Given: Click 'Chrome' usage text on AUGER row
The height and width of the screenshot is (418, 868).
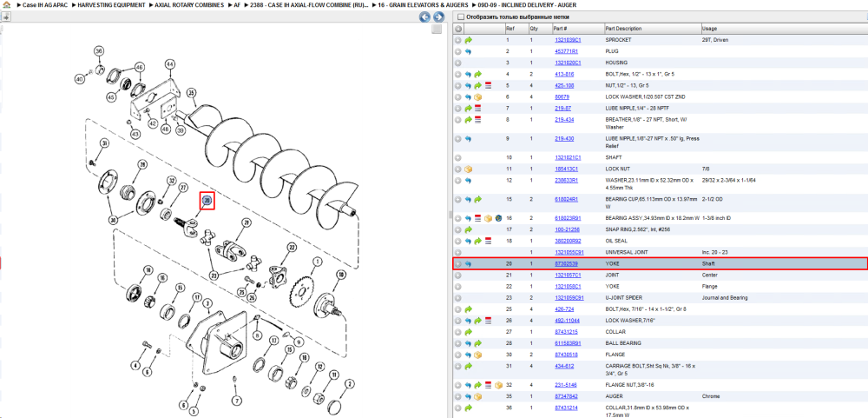Looking at the screenshot, I should pyautogui.click(x=711, y=396).
